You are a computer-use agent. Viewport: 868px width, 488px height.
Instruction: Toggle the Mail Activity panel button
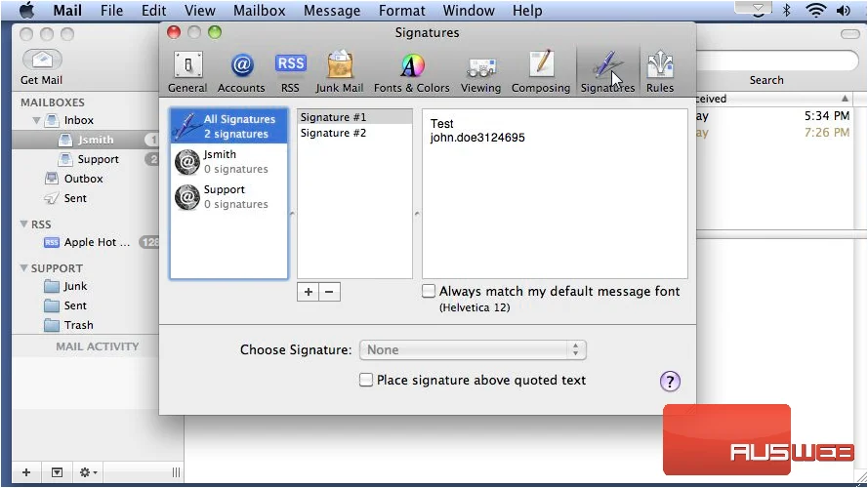57,472
